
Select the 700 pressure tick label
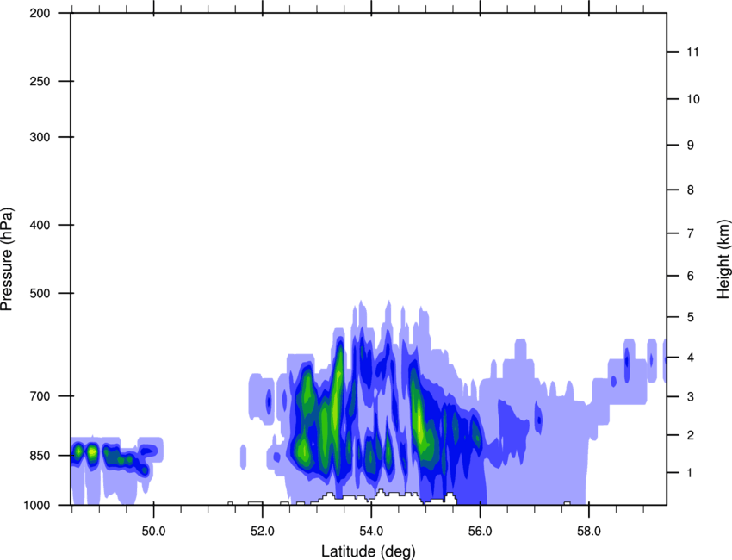pyautogui.click(x=40, y=396)
